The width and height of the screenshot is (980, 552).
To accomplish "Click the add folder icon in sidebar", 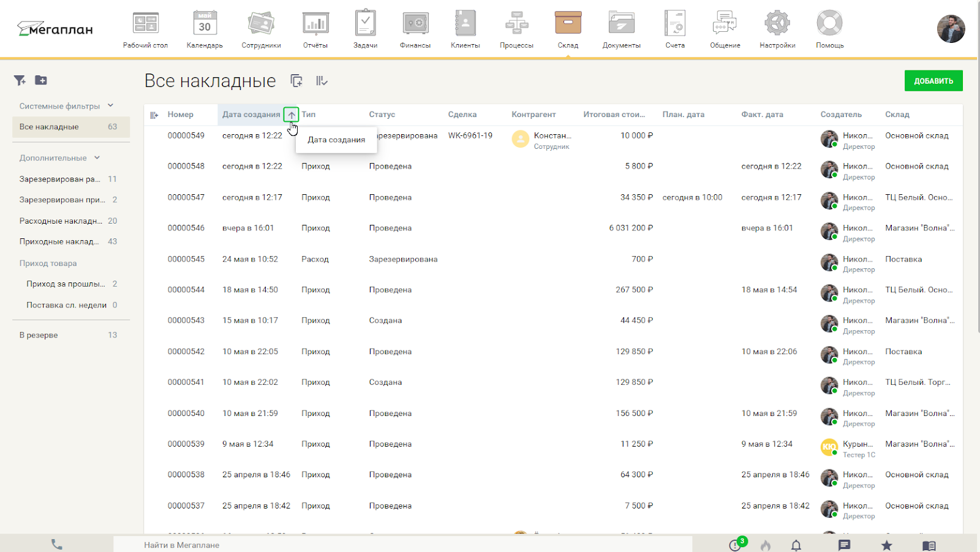I will pyautogui.click(x=41, y=80).
